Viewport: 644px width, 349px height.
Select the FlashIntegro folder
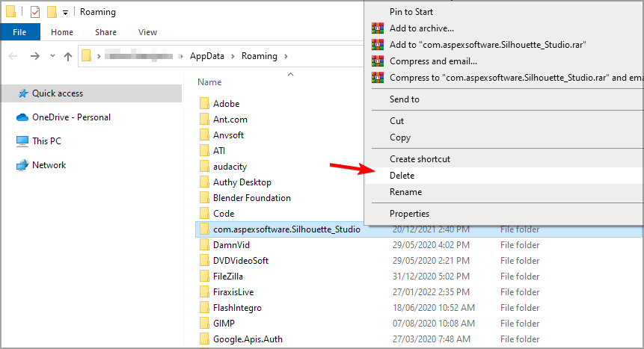tap(237, 308)
